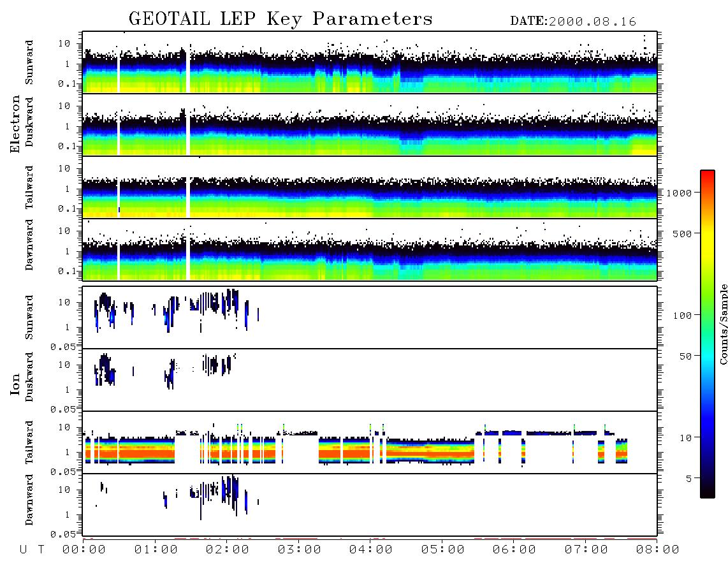Select the 50 tick on color bar
The width and height of the screenshot is (728, 561).
(686, 356)
